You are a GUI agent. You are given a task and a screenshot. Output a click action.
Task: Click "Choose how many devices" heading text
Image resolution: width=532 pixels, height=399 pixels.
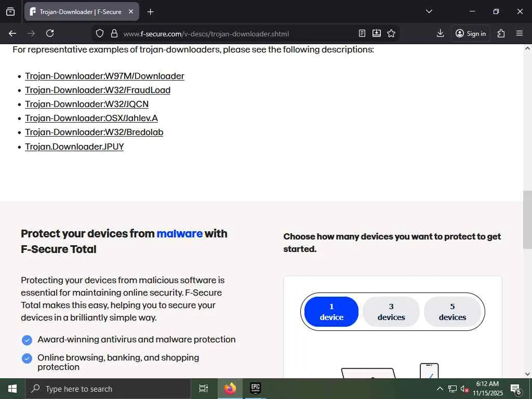(x=392, y=243)
